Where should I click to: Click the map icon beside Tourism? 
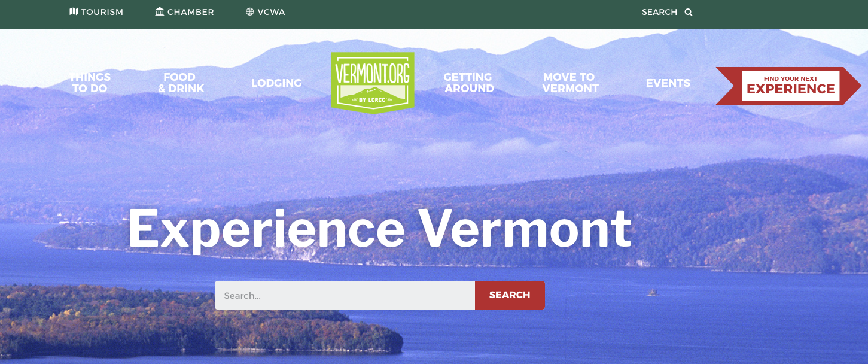74,12
